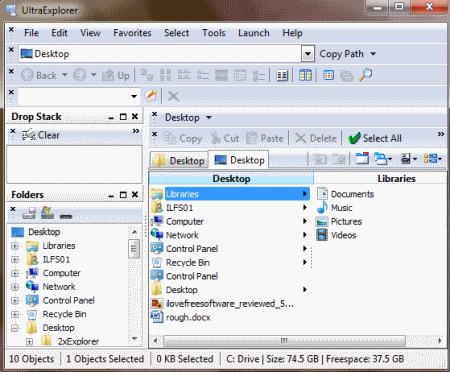450x372 pixels.
Task: Switch to the first Desktop folder tab
Action: (179, 161)
